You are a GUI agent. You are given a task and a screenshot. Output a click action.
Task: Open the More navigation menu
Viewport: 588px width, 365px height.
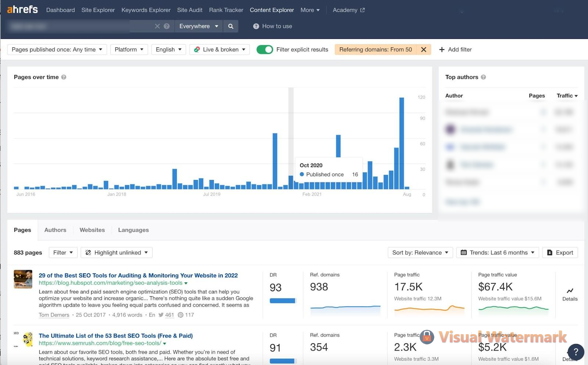[310, 10]
